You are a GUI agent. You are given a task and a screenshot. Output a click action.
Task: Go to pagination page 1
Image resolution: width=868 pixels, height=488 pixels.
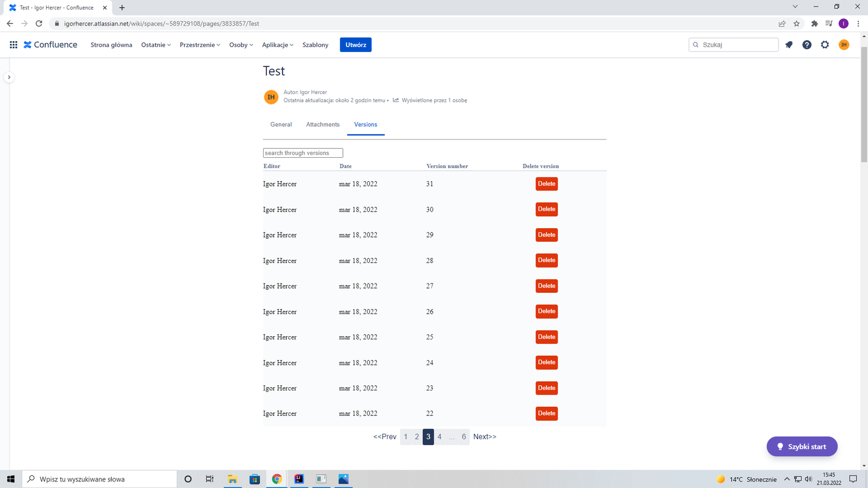pos(406,436)
